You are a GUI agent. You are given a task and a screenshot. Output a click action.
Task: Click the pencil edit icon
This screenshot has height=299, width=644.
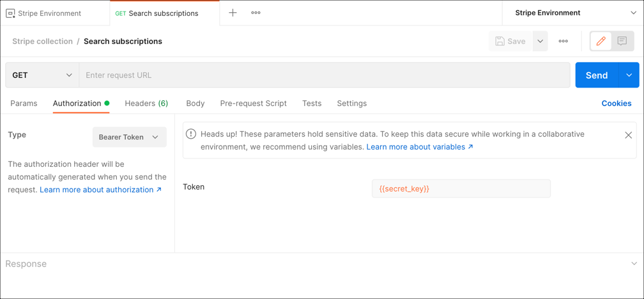point(601,42)
